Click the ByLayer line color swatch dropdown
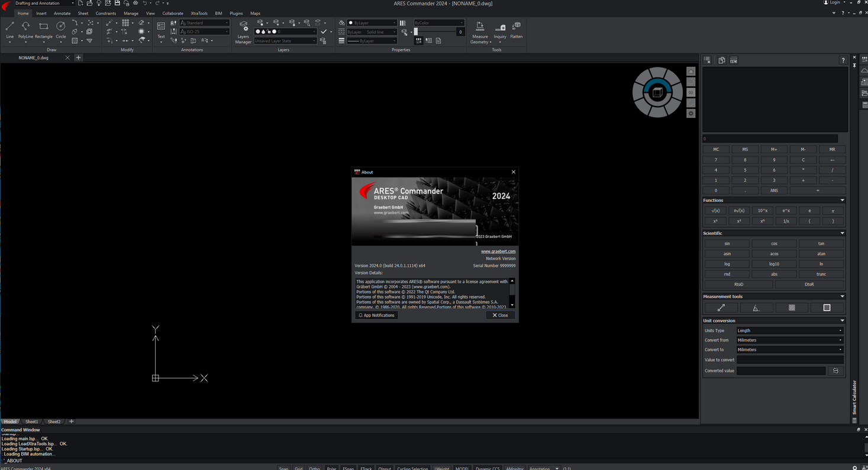 (x=372, y=22)
